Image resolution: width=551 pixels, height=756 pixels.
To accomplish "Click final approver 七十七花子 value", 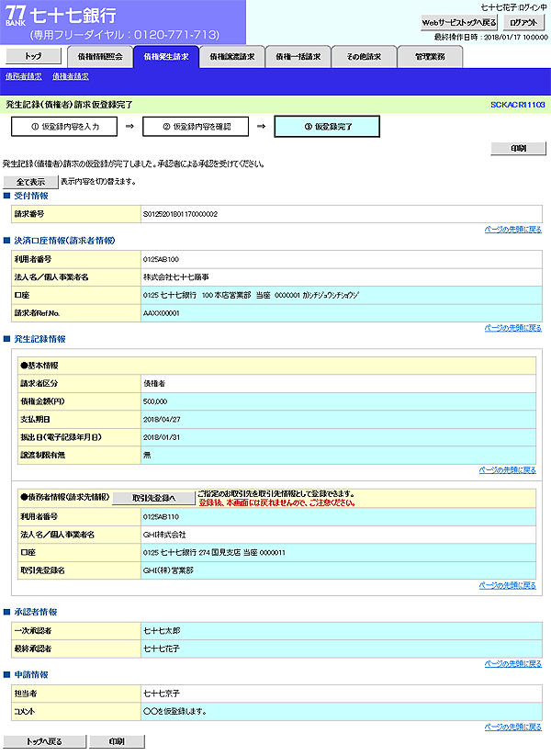I will tap(162, 649).
